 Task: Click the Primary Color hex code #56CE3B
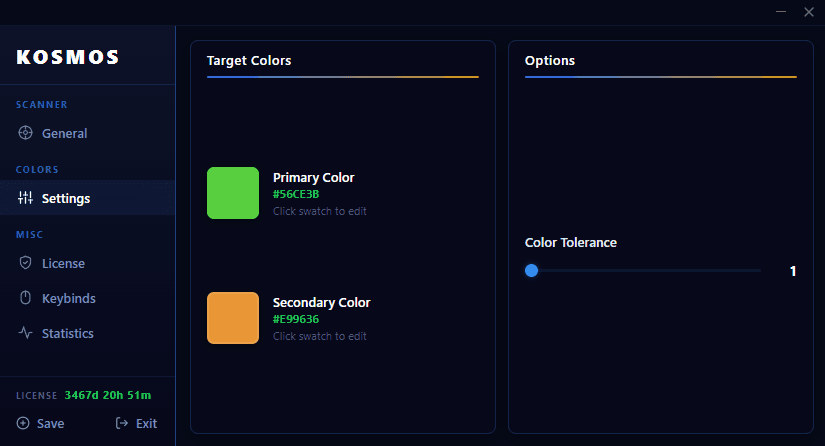tap(296, 194)
